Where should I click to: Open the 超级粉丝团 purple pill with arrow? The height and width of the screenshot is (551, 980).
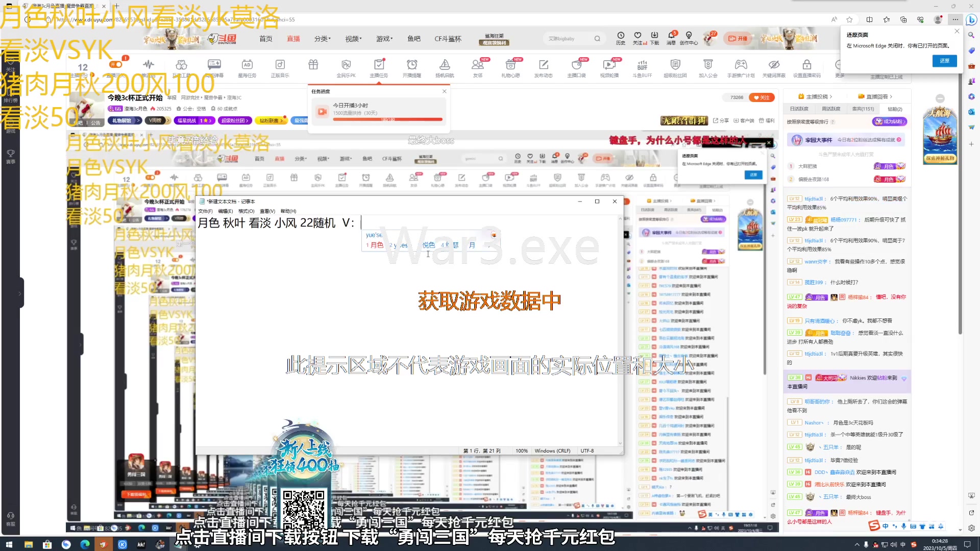pos(234,121)
